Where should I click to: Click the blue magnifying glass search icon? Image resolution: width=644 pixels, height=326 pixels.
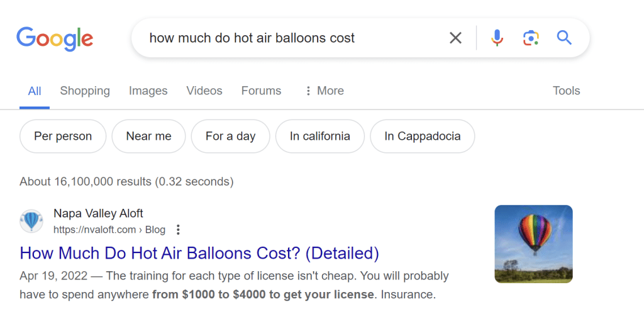tap(564, 38)
